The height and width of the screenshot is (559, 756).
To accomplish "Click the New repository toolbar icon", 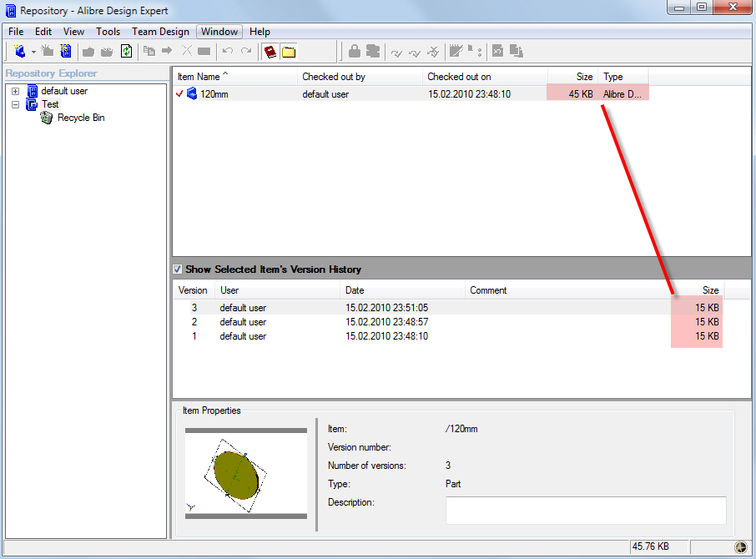I will coord(66,51).
